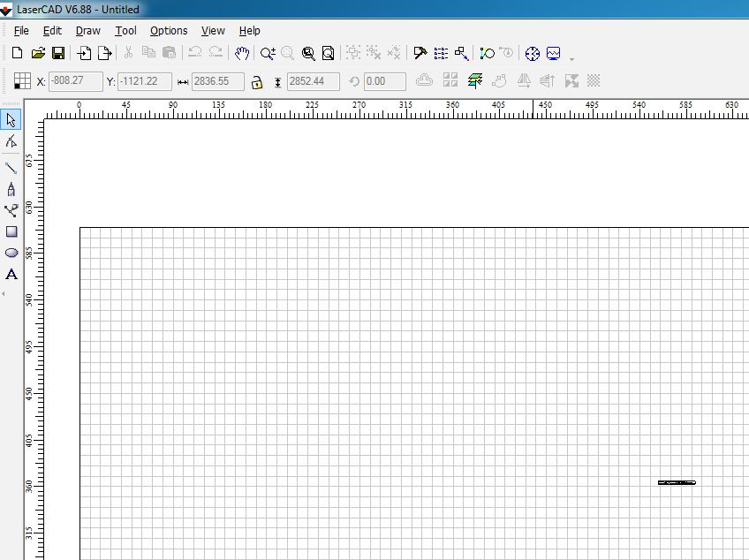Select the rectangle drawing tool
Viewport: 749px width, 560px height.
11,232
